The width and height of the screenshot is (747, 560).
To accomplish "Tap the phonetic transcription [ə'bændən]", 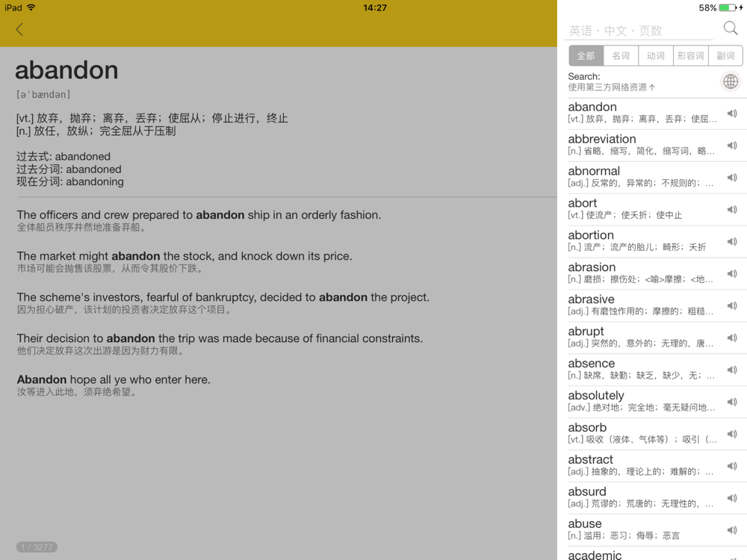I will pos(43,95).
